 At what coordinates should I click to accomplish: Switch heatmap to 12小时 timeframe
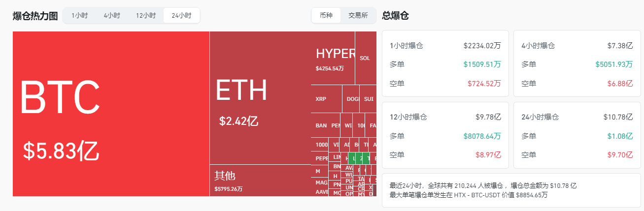pyautogui.click(x=146, y=16)
